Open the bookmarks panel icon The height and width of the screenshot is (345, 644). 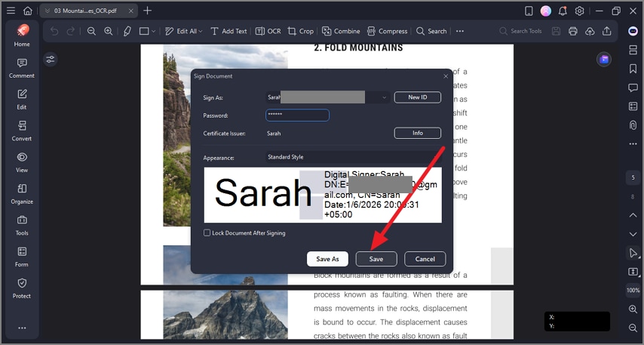(633, 69)
